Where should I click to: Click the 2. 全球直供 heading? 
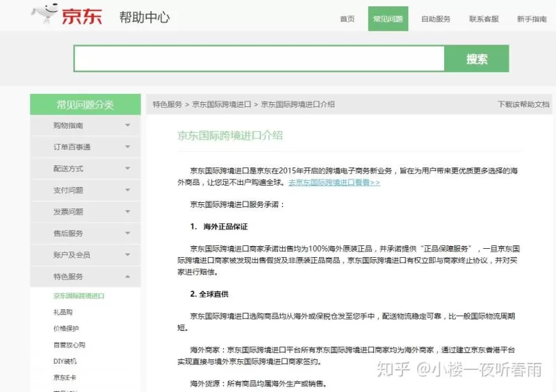(209, 294)
